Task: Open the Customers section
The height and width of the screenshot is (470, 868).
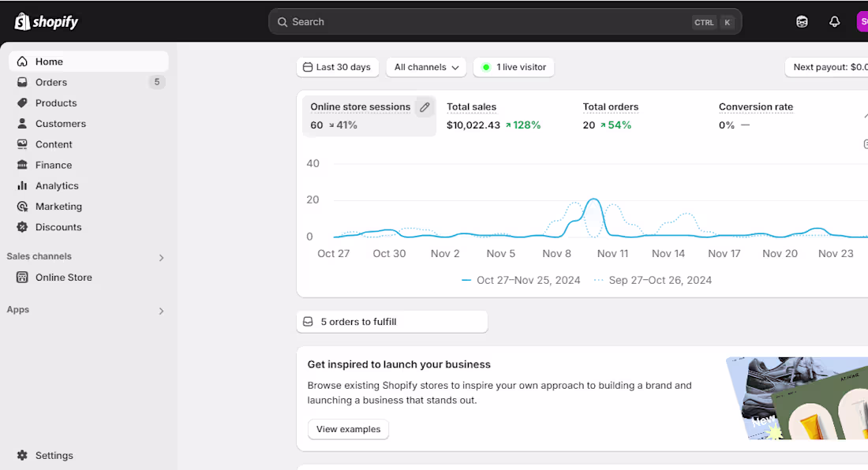Action: pos(61,124)
